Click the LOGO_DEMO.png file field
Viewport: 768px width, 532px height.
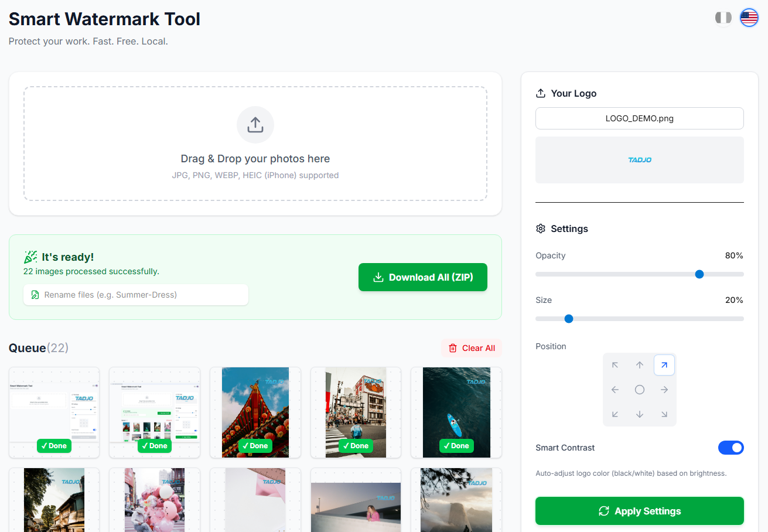(x=639, y=118)
